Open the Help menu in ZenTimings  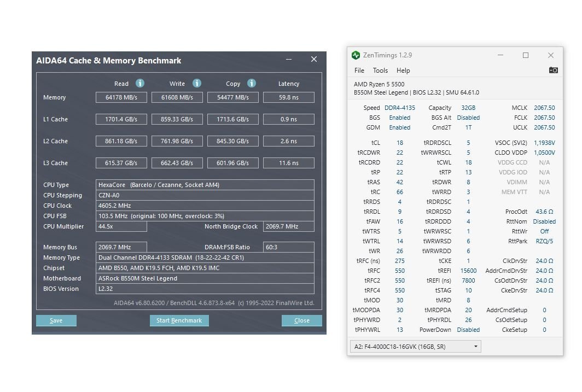[403, 71]
